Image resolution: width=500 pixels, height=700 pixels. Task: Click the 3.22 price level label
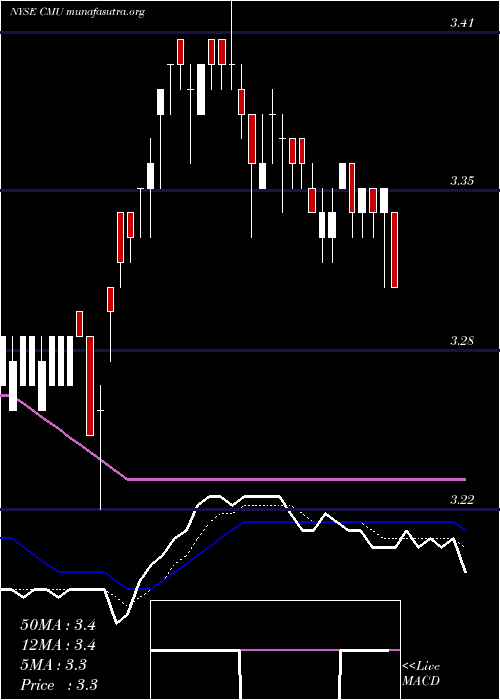[x=462, y=500]
